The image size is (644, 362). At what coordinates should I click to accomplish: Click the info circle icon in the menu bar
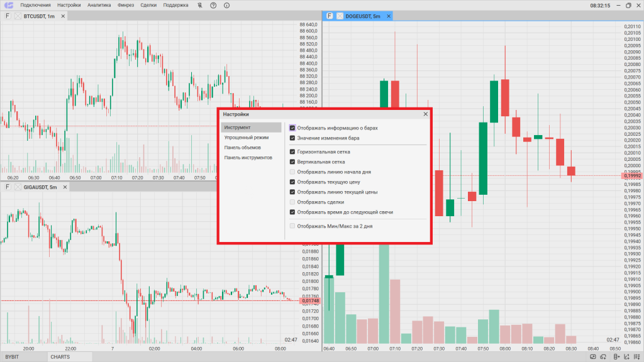[x=226, y=5]
